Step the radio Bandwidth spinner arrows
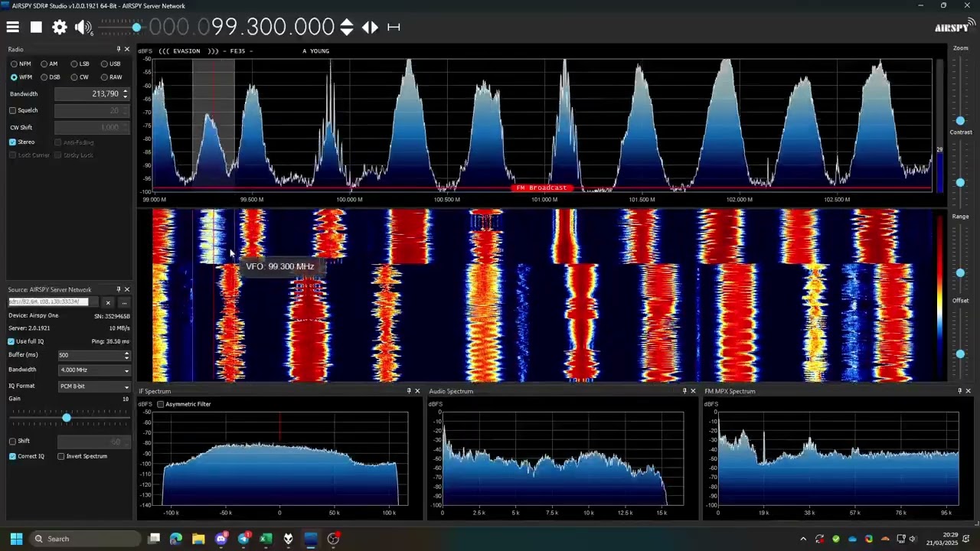980x551 pixels. pos(126,93)
